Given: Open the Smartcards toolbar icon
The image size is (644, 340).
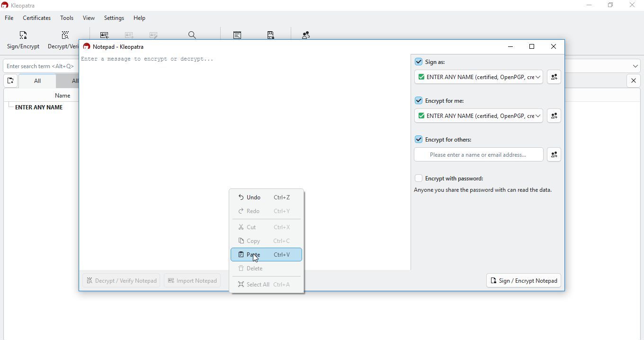Looking at the screenshot, I should coord(271,35).
